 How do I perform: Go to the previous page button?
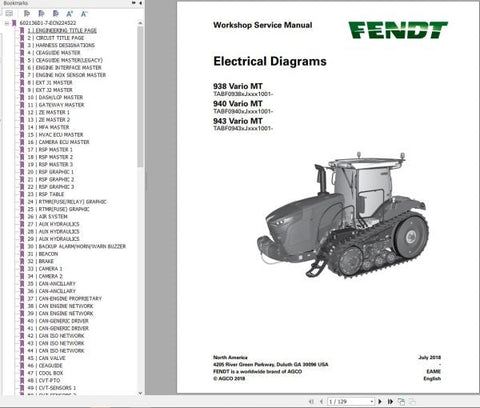pyautogui.click(x=321, y=402)
